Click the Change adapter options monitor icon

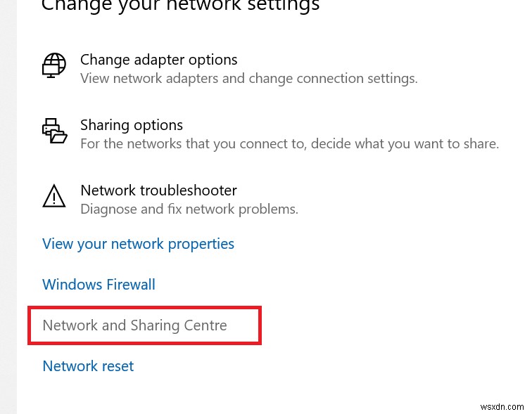pyautogui.click(x=54, y=65)
